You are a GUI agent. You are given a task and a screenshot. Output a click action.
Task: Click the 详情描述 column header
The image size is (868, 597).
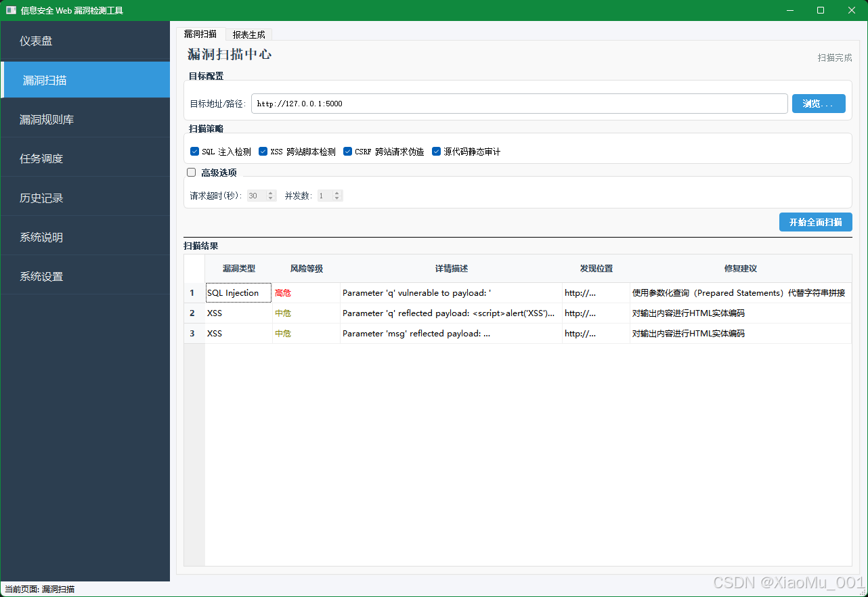(451, 269)
